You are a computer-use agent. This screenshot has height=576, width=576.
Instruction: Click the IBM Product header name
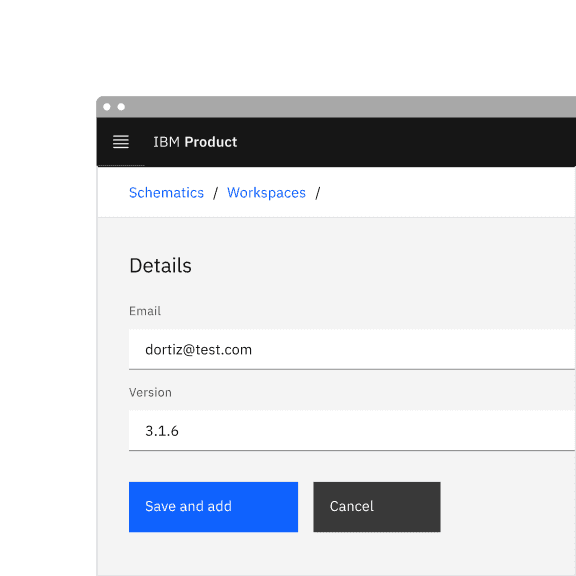pos(195,142)
